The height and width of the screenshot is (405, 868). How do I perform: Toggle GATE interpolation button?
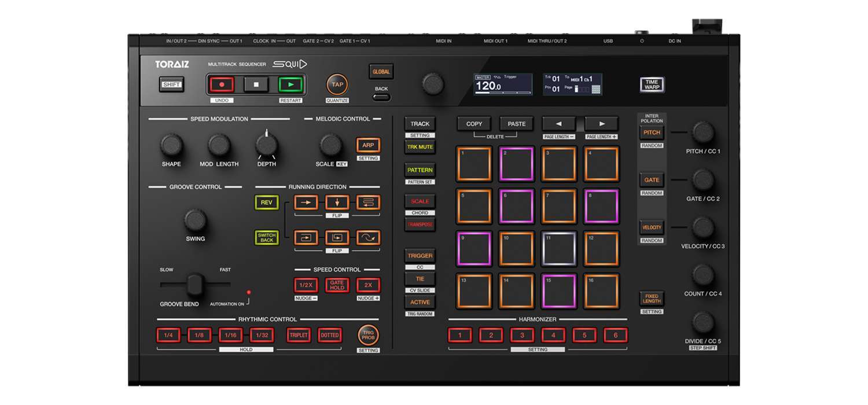click(x=652, y=180)
